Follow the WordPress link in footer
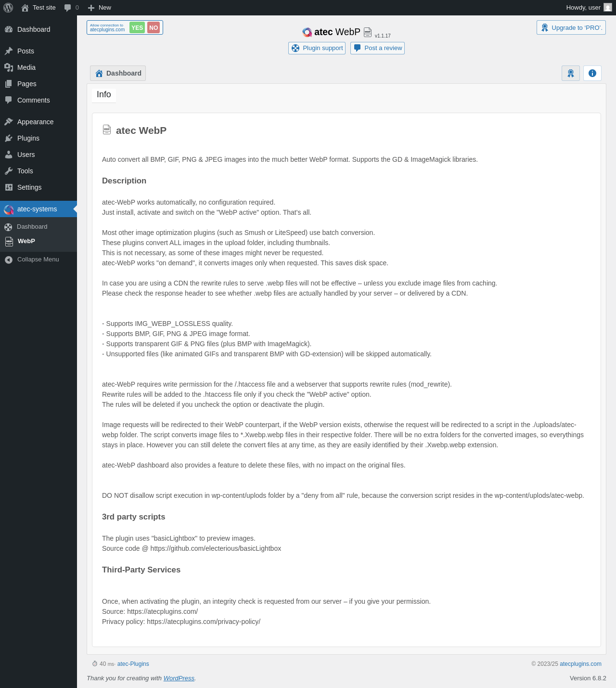Viewport: 616px width, 688px height. 179,678
